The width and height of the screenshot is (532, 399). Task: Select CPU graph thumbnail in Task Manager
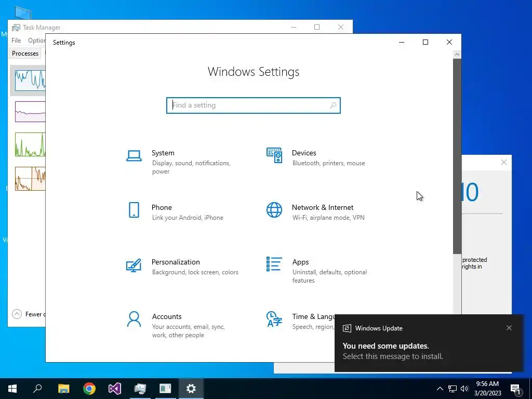[x=30, y=81]
